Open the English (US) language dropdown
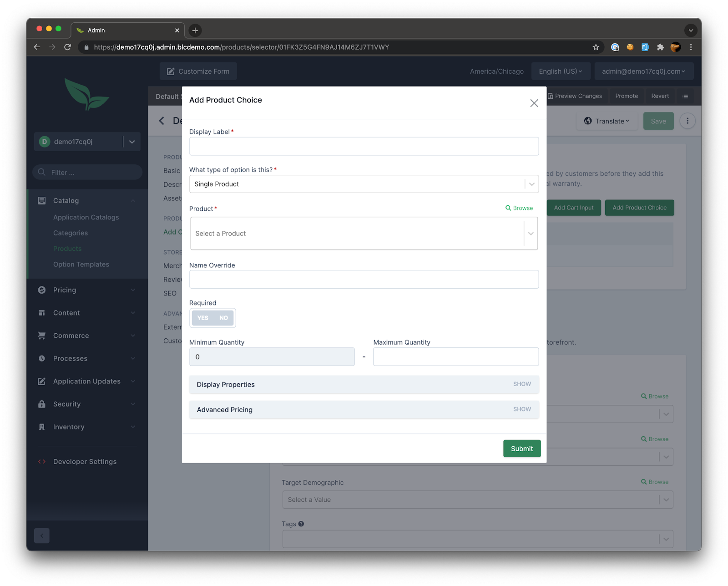Screen dimensions: 728x586 click(561, 71)
